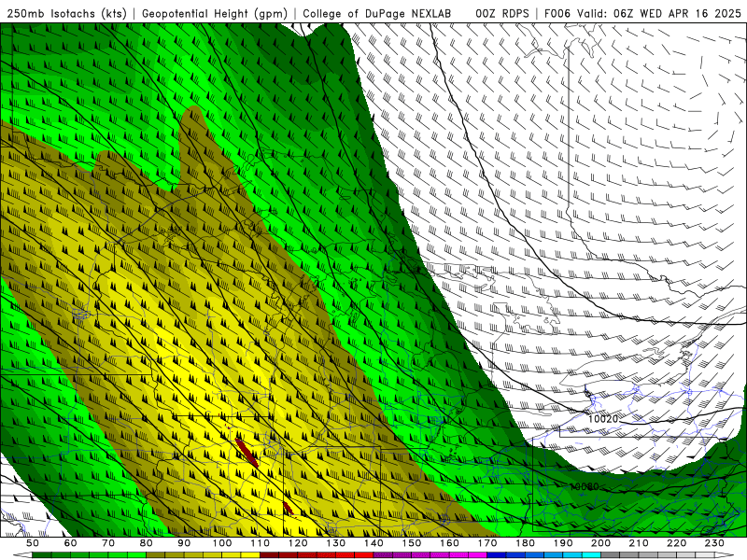Select the dark blue swatch in the color bar
747x560 pixels.
[x=497, y=555]
